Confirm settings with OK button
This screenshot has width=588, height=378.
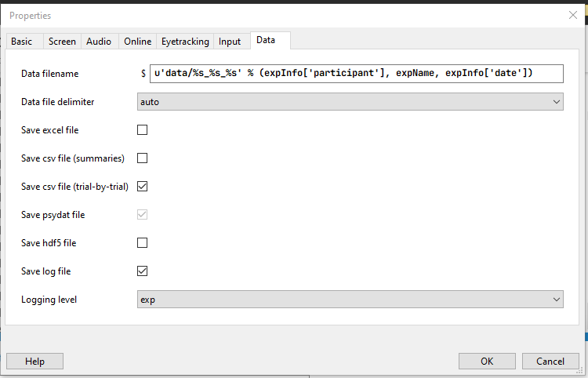pyautogui.click(x=487, y=361)
